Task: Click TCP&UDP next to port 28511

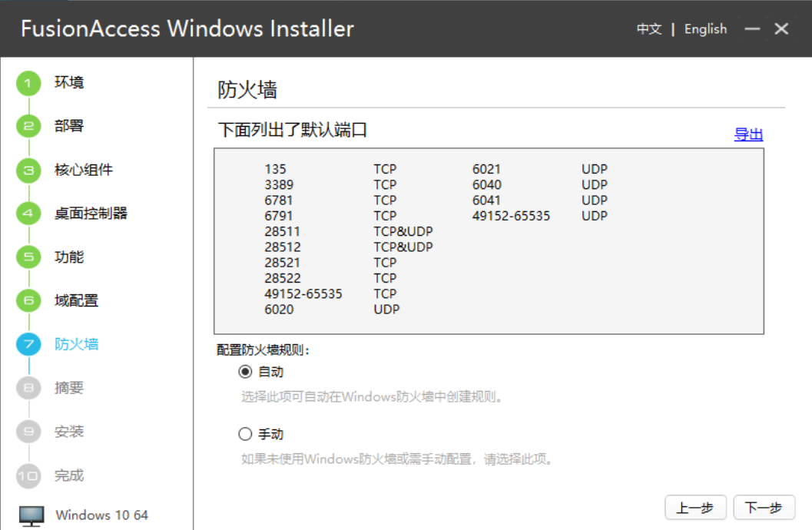Action: coord(403,231)
